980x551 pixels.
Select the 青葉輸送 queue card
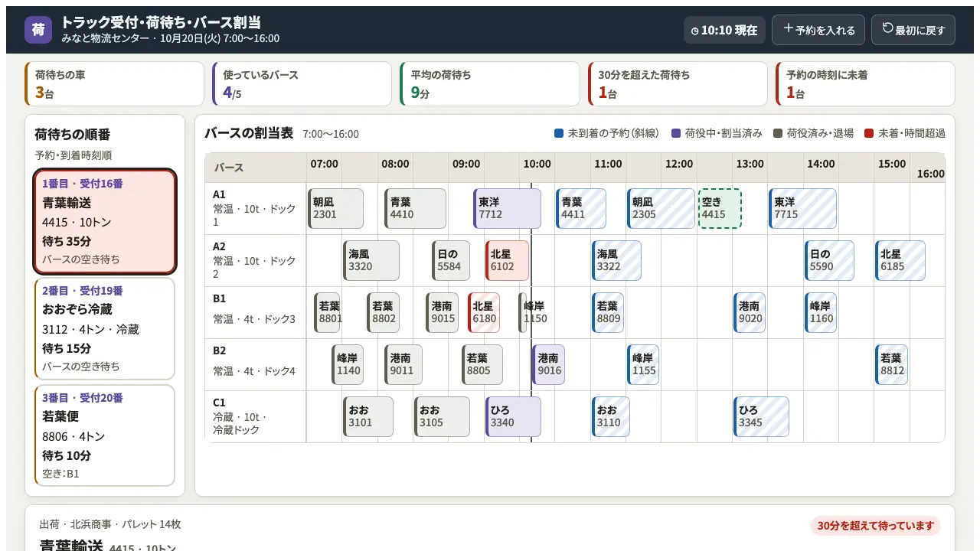tap(105, 221)
